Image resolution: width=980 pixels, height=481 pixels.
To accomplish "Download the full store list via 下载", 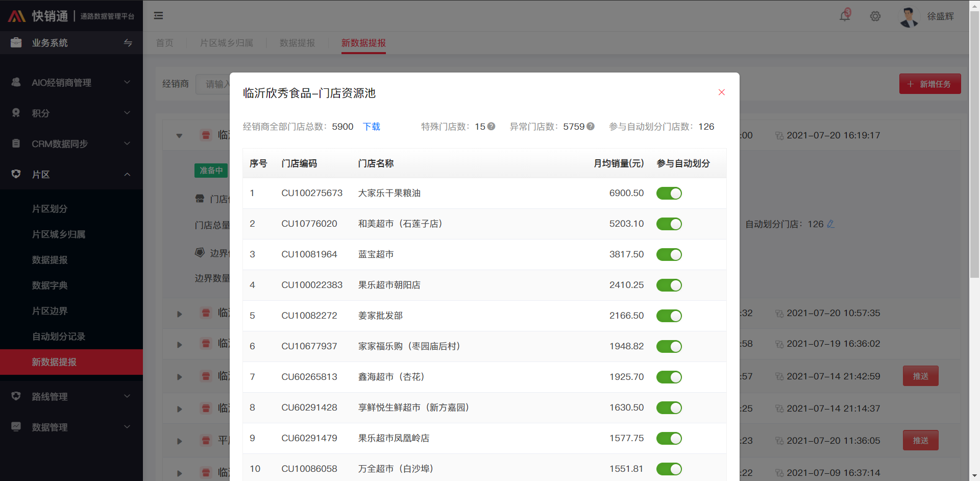I will tap(372, 127).
